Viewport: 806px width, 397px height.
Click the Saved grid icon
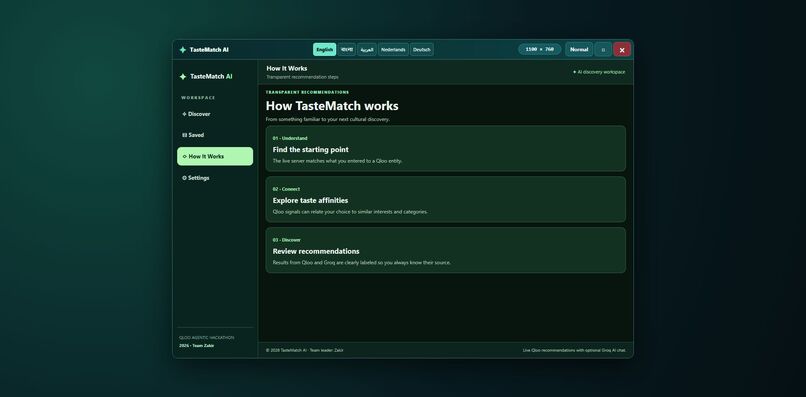(185, 135)
